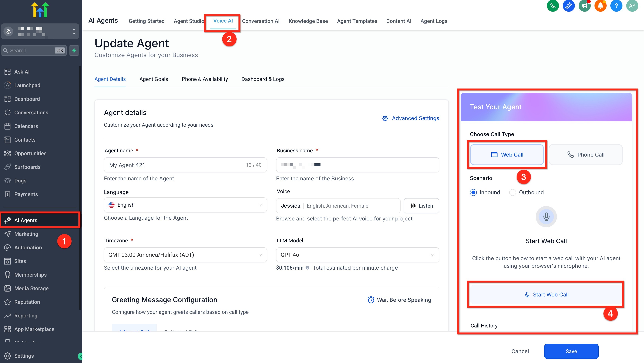
Task: Click the green phone dialer icon
Action: (553, 5)
